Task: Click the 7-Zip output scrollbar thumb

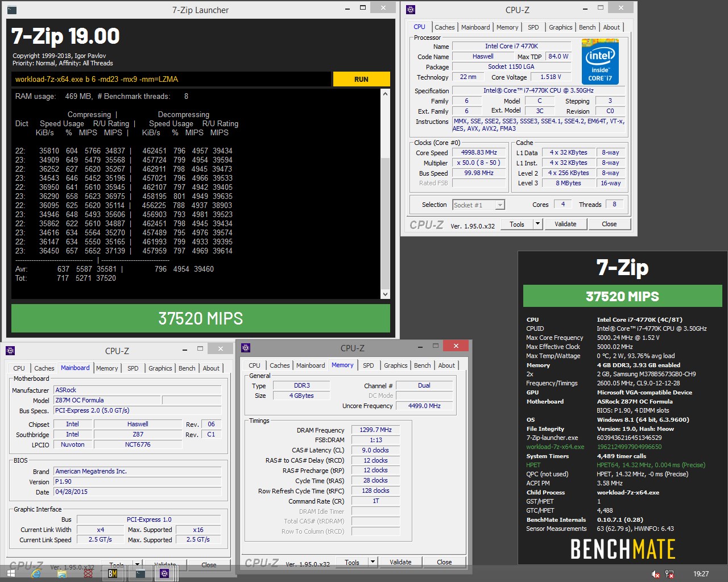Action: coord(385,223)
